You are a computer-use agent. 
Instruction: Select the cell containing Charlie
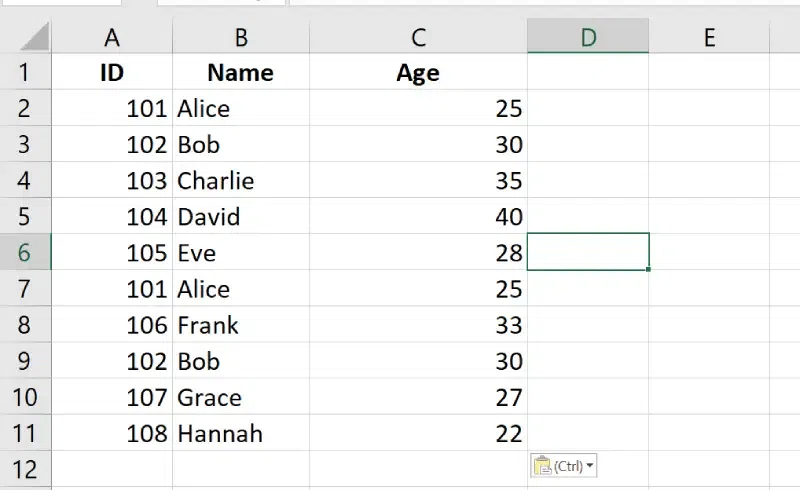tap(241, 181)
